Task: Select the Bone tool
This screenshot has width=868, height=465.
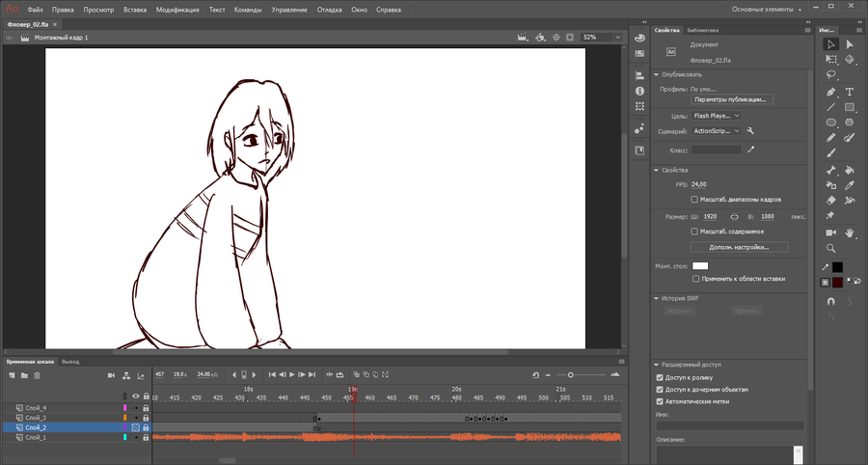Action: pos(831,171)
